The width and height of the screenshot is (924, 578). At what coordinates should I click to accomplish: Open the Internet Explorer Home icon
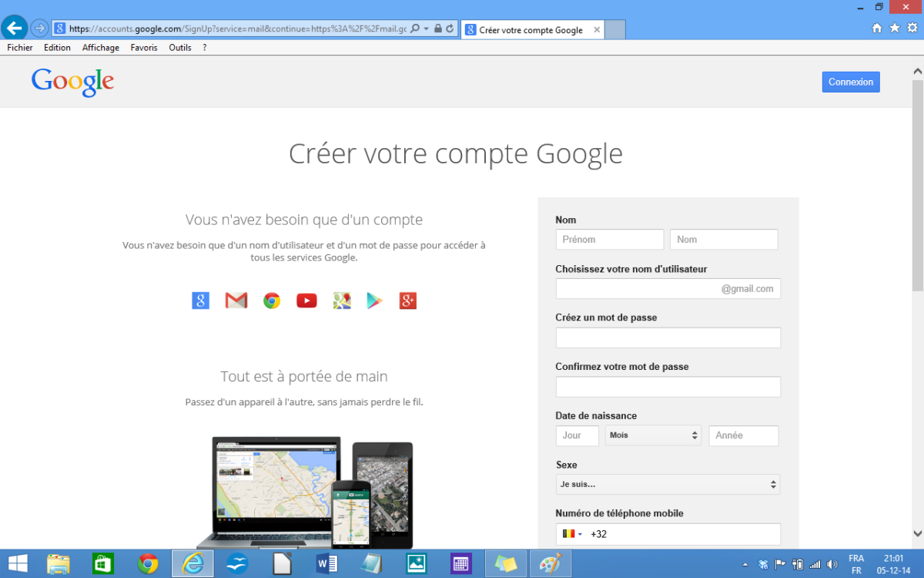pos(877,28)
